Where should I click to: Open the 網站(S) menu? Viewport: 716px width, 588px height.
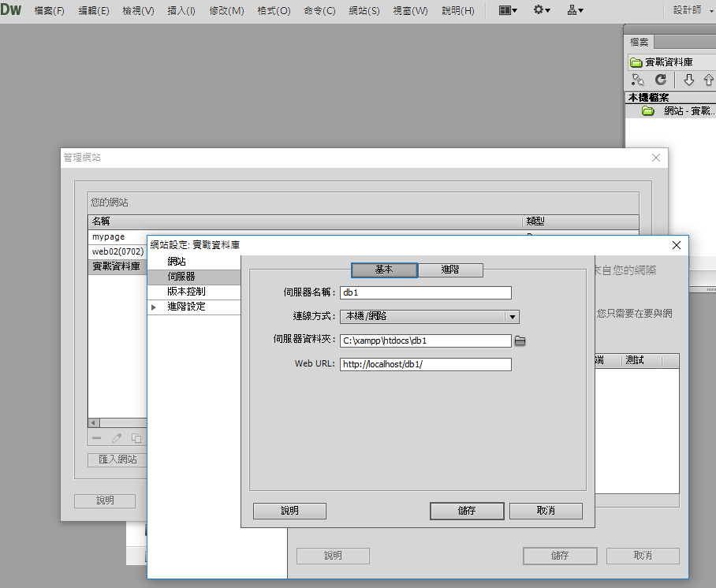tap(364, 11)
